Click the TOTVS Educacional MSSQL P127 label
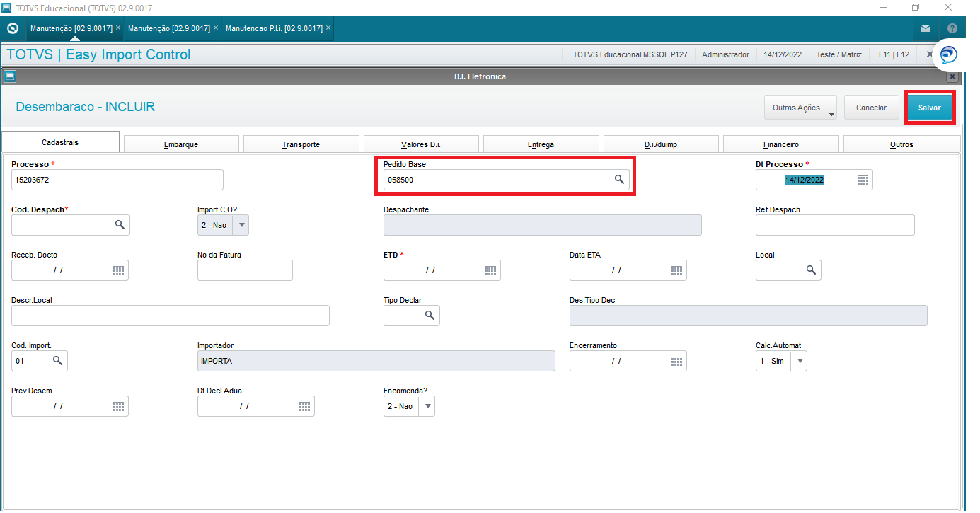980x513 pixels. [x=630, y=54]
